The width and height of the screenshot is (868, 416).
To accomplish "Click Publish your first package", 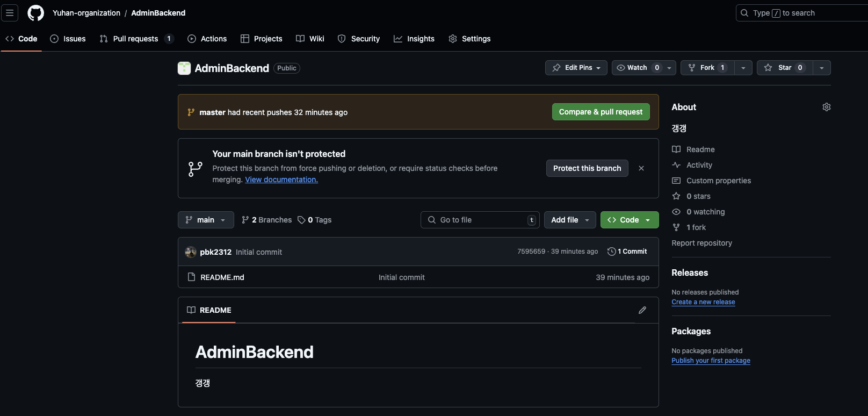I will pos(711,361).
